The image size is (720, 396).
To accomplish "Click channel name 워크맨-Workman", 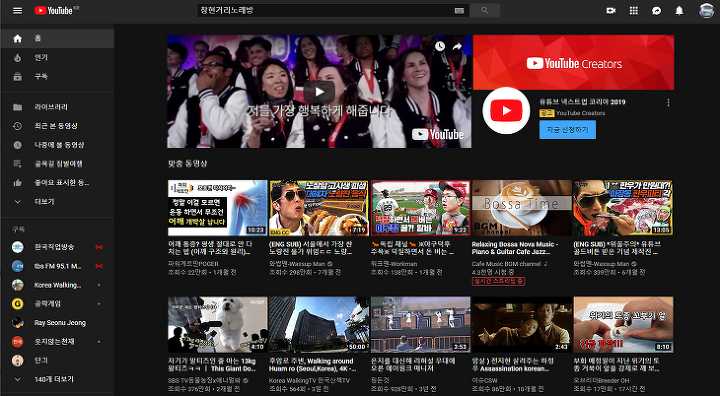I will pos(394,264).
